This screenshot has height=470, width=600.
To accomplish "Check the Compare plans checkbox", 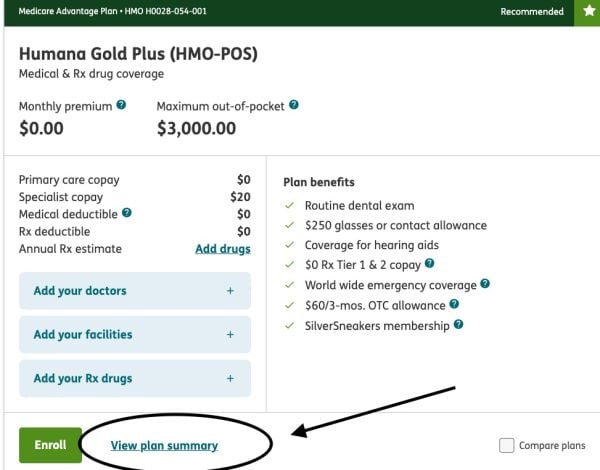I will coord(507,446).
